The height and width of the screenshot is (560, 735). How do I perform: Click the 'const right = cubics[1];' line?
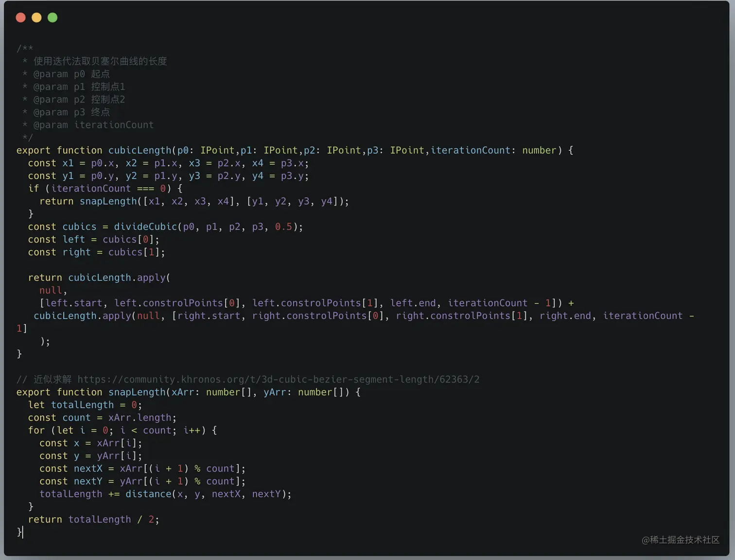pos(97,252)
